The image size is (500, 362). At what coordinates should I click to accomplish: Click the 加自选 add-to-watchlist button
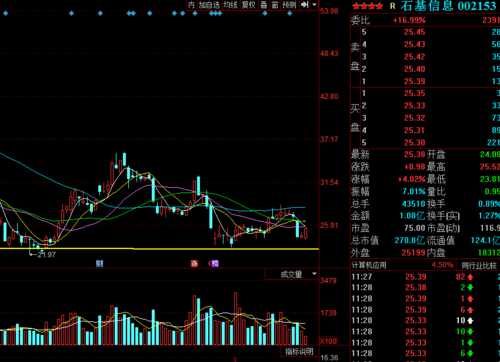(209, 5)
